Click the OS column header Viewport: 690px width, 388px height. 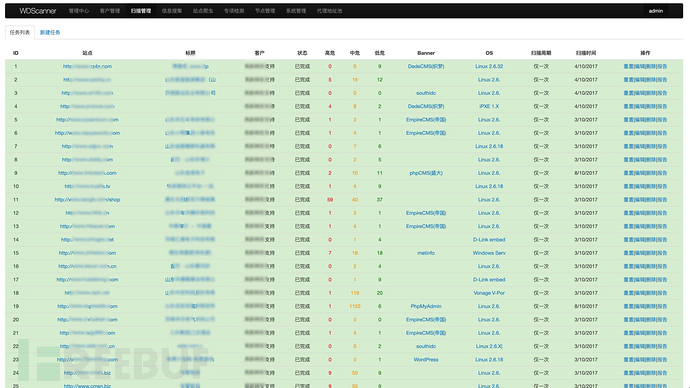pyautogui.click(x=489, y=53)
